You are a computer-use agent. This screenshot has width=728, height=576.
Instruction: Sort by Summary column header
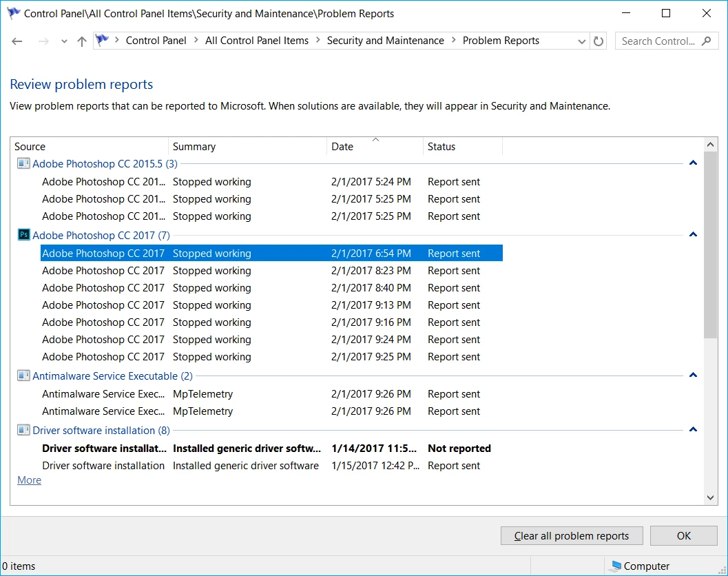(x=247, y=147)
